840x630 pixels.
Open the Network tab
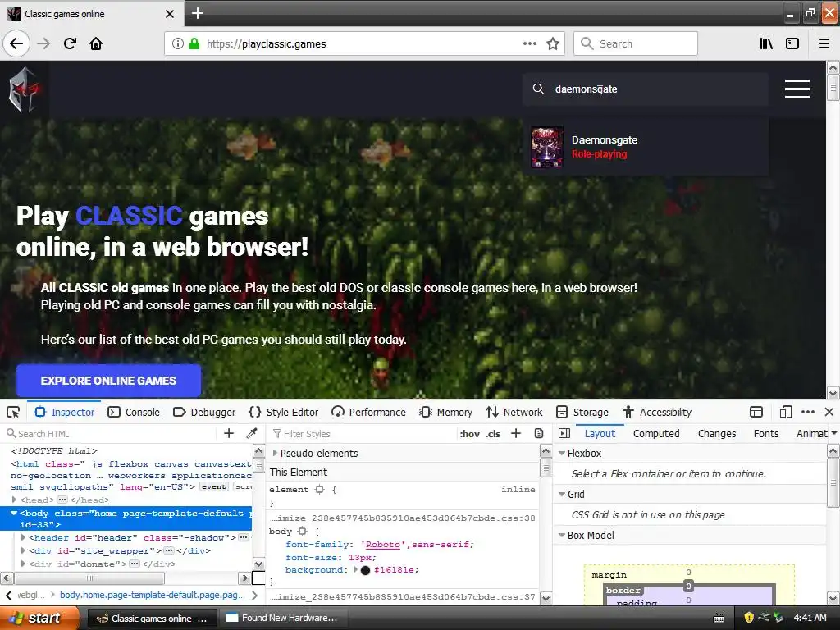(514, 412)
